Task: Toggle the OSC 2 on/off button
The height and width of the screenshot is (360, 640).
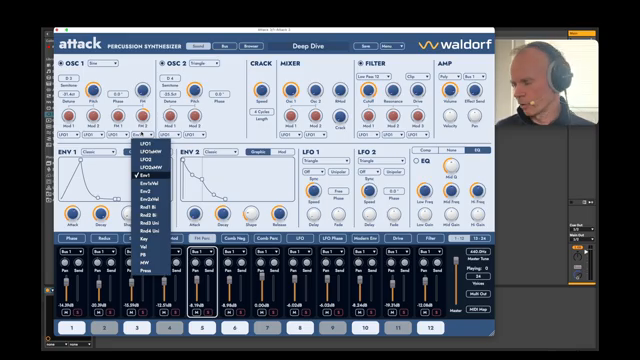Action: pyautogui.click(x=162, y=63)
